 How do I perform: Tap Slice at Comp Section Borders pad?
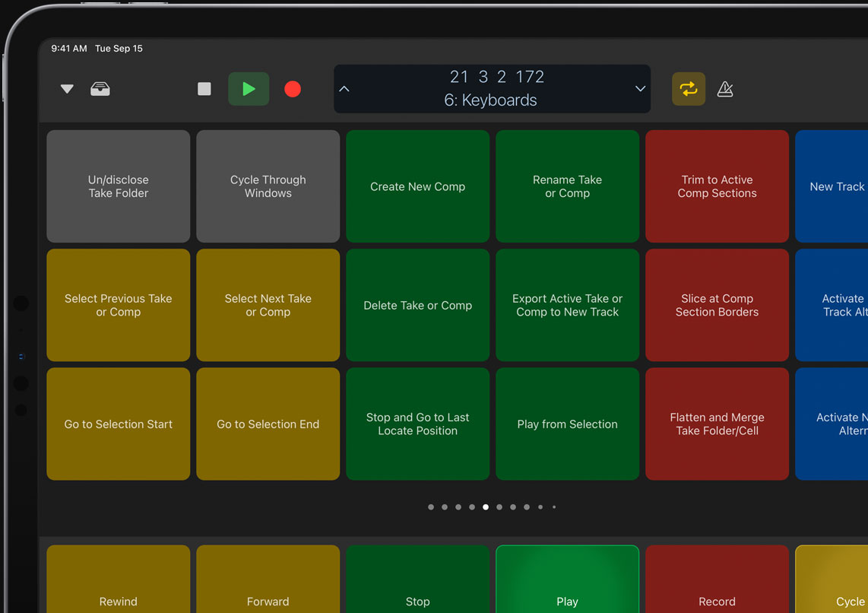click(718, 305)
